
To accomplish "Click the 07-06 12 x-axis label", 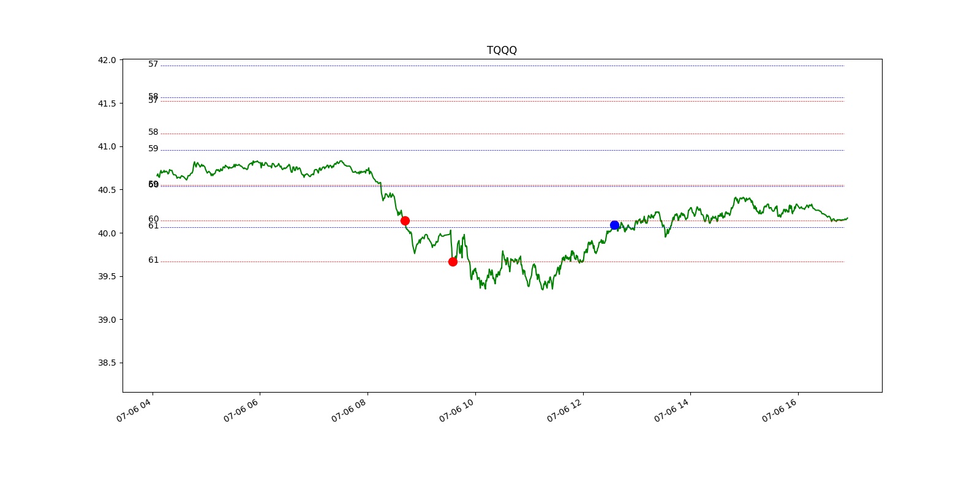I will [x=565, y=410].
